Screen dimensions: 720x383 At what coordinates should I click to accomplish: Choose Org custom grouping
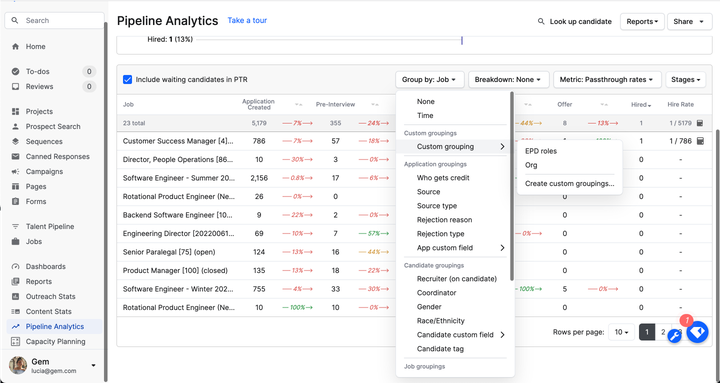pyautogui.click(x=531, y=165)
